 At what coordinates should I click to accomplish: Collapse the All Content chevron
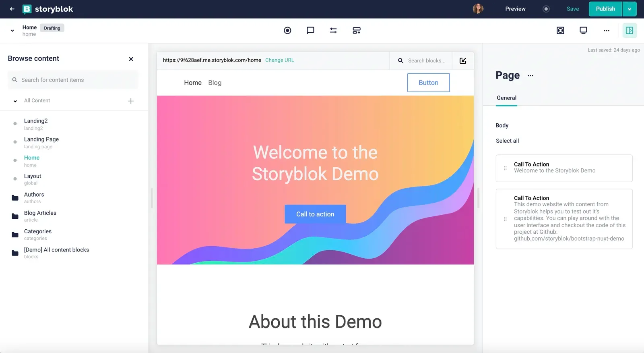[15, 101]
